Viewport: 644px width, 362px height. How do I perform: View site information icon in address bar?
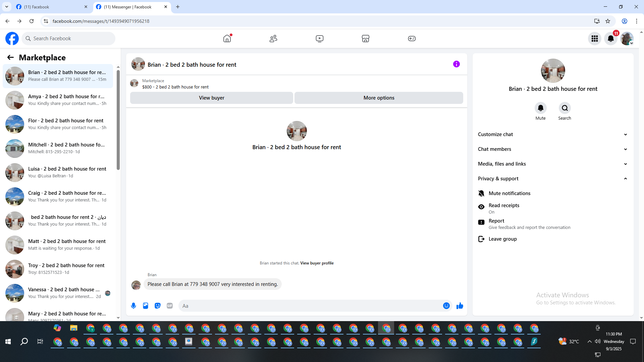pyautogui.click(x=46, y=21)
